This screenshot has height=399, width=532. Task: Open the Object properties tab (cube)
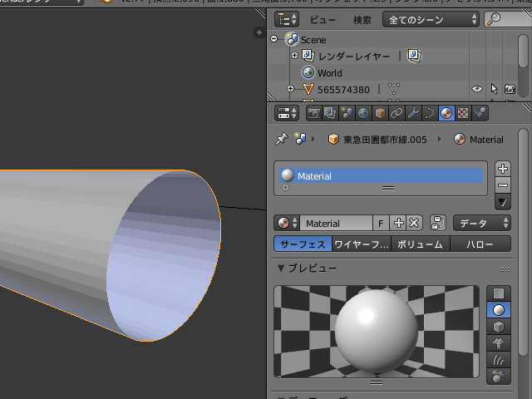(380, 113)
